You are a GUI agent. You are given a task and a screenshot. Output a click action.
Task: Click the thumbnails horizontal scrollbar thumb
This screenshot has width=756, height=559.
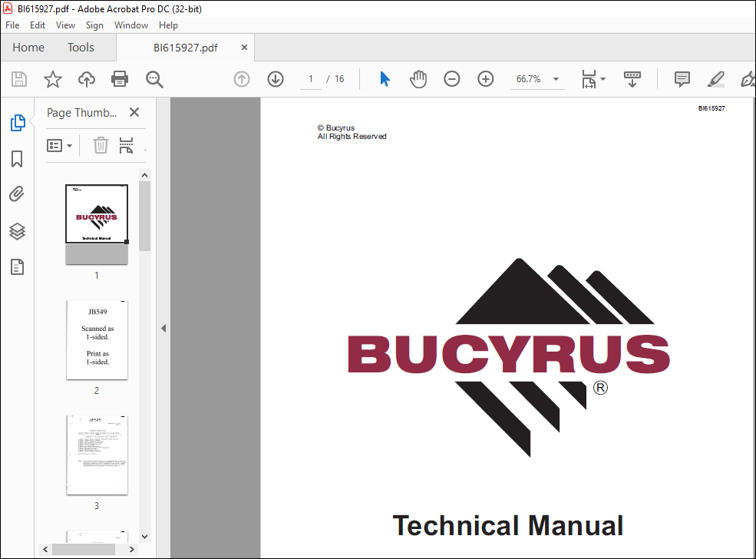(x=84, y=549)
